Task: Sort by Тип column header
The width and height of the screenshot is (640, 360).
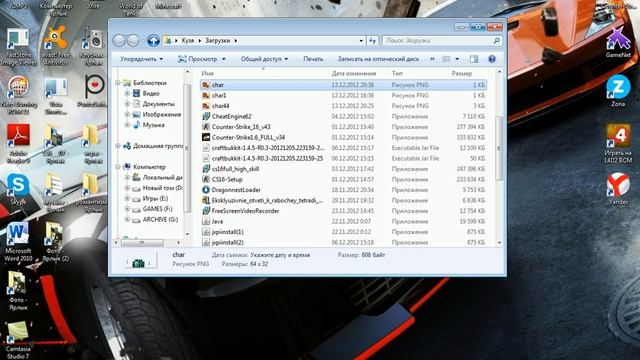Action: [x=418, y=73]
